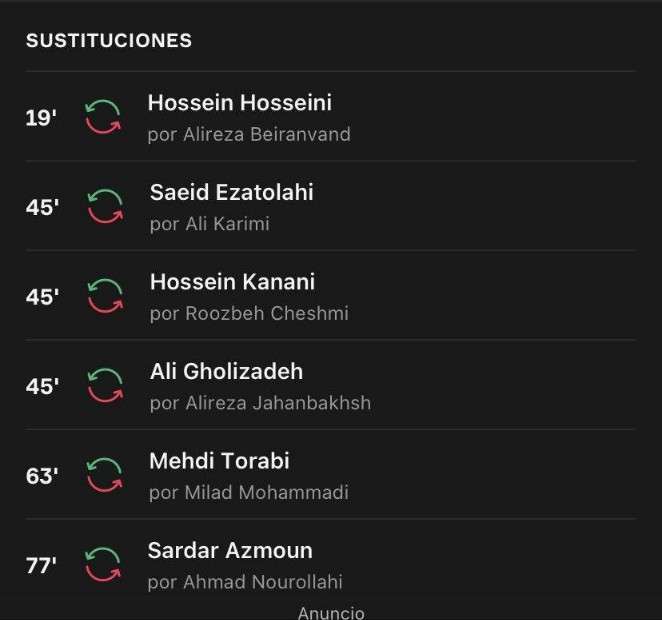Open Sardar Azmoun player page

click(x=230, y=550)
